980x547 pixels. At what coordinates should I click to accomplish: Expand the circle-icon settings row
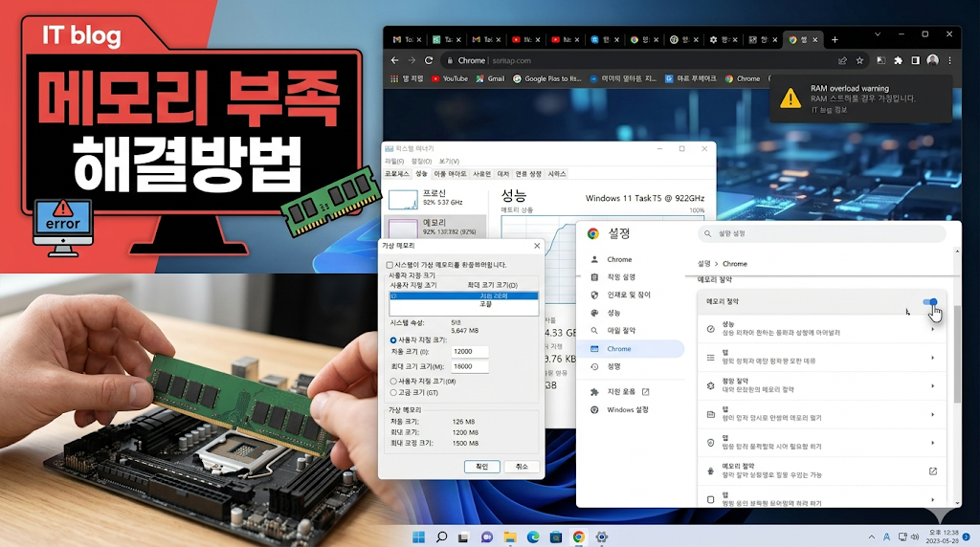[822, 442]
